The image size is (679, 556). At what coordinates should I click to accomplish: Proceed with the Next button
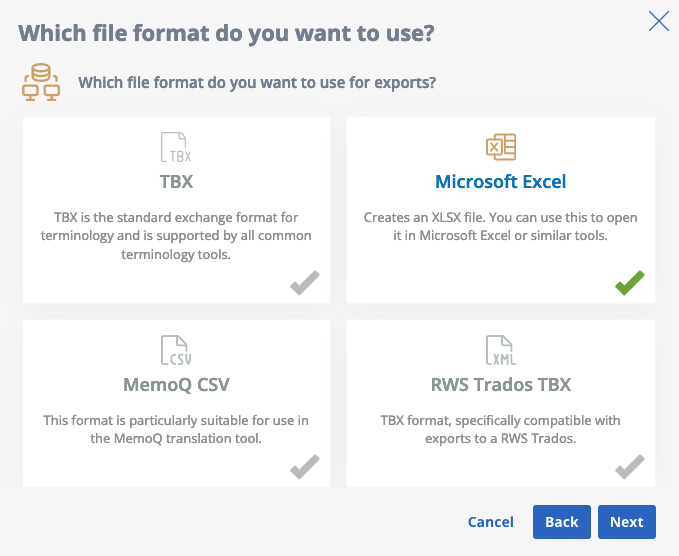tap(627, 522)
